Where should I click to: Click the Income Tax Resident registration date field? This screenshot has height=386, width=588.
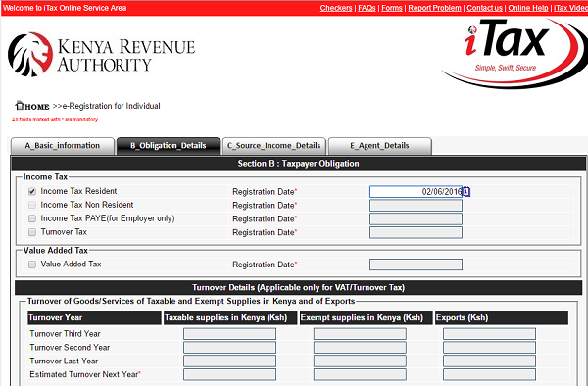416,192
